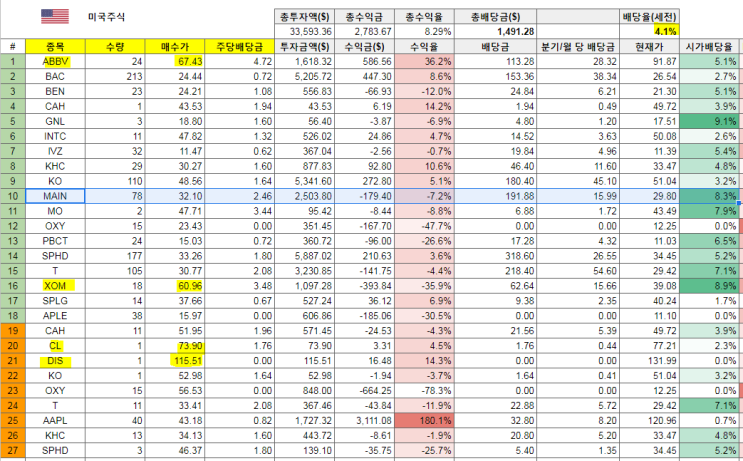Viewport: 743px width, 461px height.
Task: Select the BAC ticker cell
Action: (x=55, y=76)
